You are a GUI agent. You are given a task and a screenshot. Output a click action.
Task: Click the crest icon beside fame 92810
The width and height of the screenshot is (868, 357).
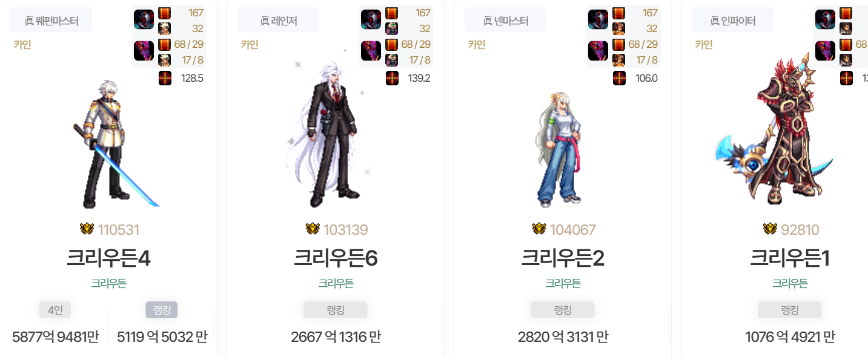tap(770, 229)
